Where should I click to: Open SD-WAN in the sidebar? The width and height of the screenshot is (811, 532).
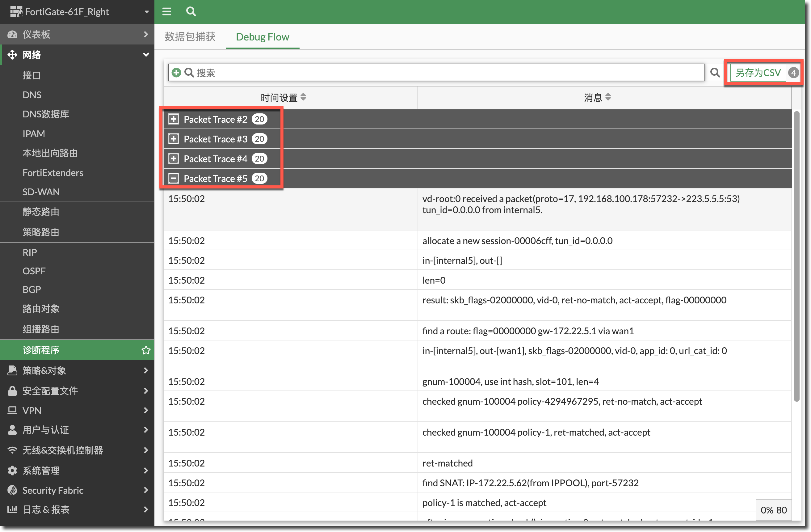click(41, 192)
